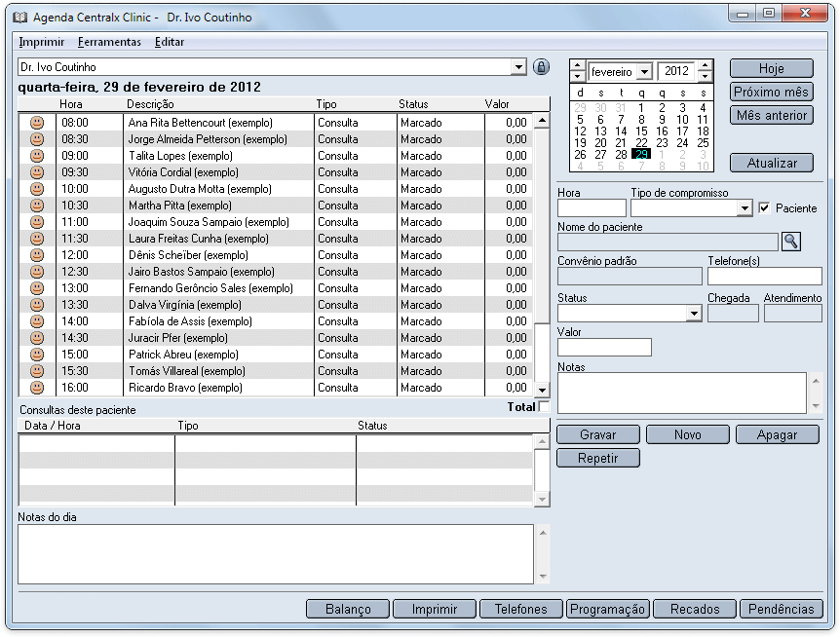The width and height of the screenshot is (840, 637).
Task: Select smiley icon for Patrick Abreu
Action: [x=37, y=355]
